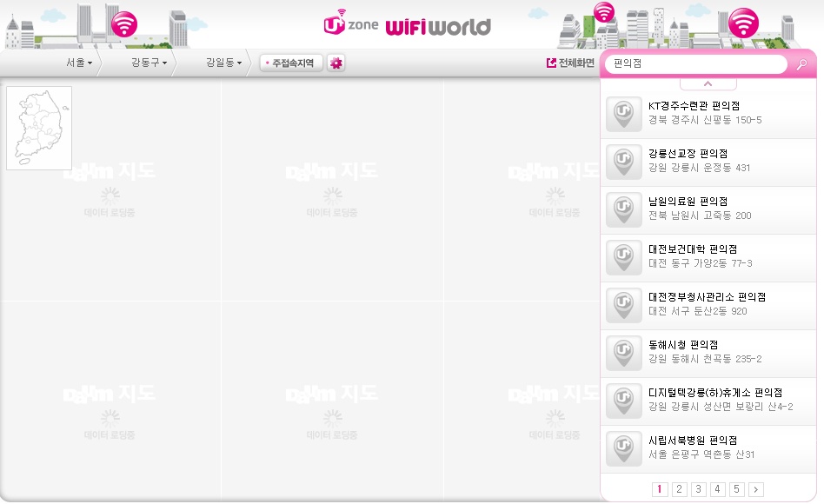Open the 서울 city dropdown
This screenshot has width=824, height=504.
pyautogui.click(x=79, y=63)
